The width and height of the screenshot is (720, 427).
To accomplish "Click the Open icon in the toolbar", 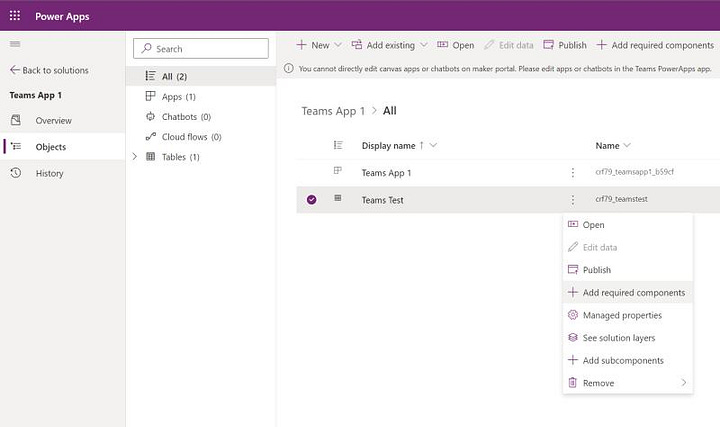I will tap(443, 45).
